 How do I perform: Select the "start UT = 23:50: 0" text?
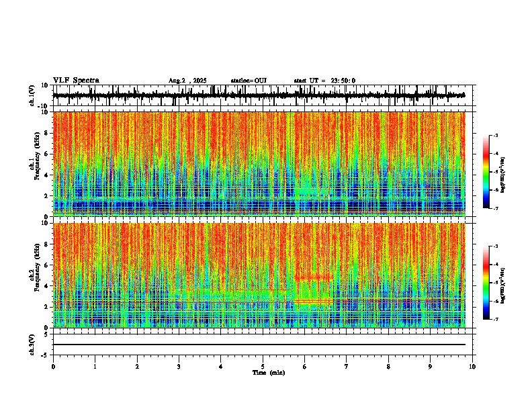tap(324, 81)
